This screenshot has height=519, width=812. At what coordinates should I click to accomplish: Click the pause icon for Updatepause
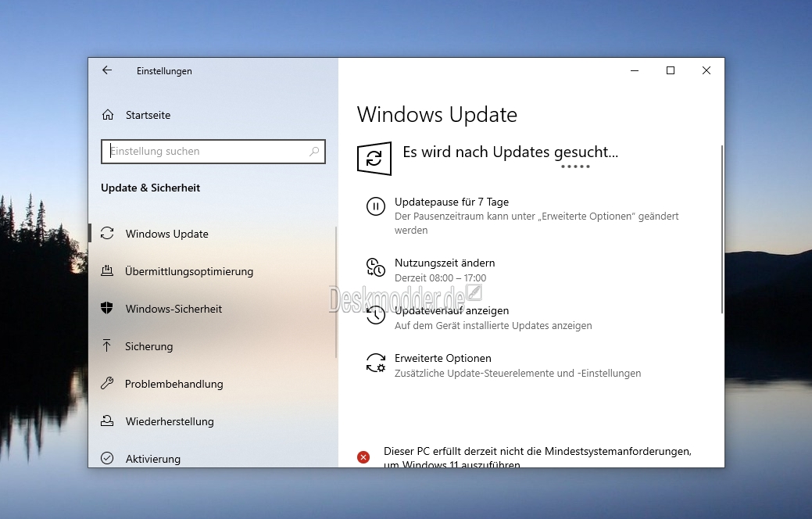[375, 206]
